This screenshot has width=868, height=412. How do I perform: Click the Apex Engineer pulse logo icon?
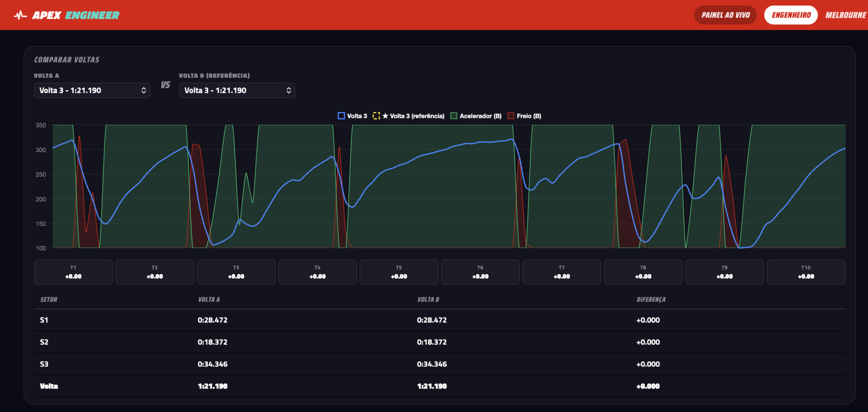(x=20, y=15)
